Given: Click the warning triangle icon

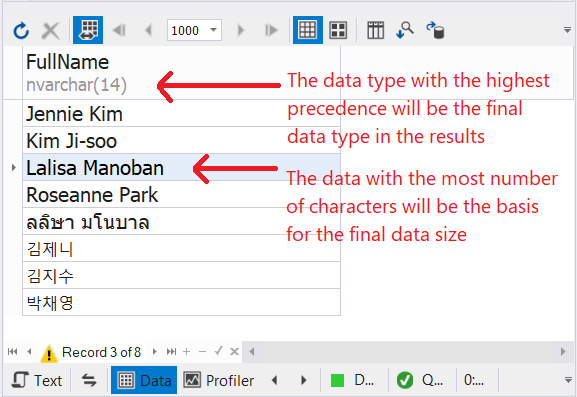Looking at the screenshot, I should (49, 354).
